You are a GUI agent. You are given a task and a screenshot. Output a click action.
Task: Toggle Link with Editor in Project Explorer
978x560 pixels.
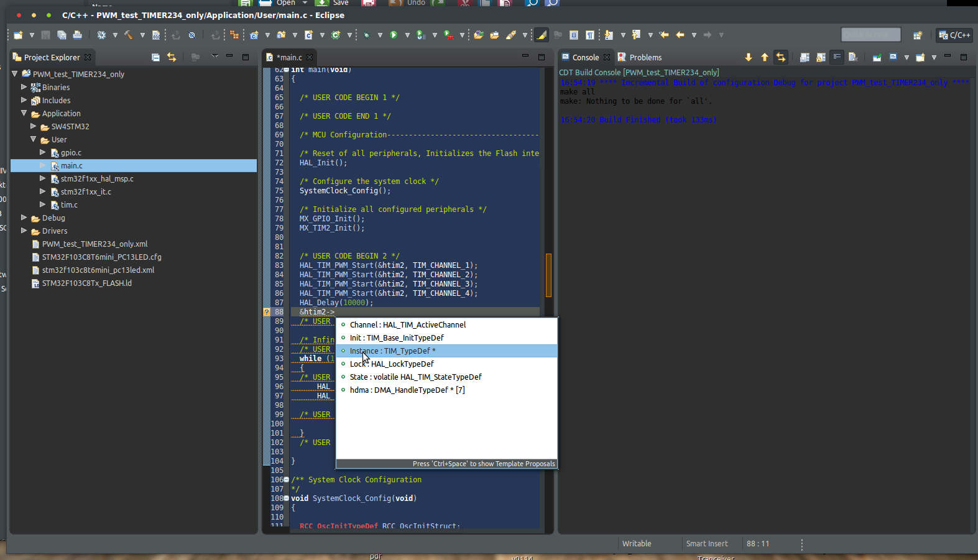(x=172, y=57)
